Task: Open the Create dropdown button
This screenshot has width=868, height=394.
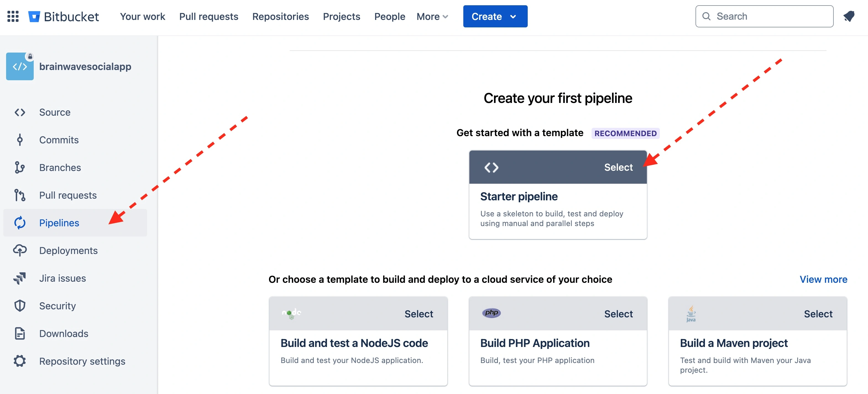Action: pos(495,16)
